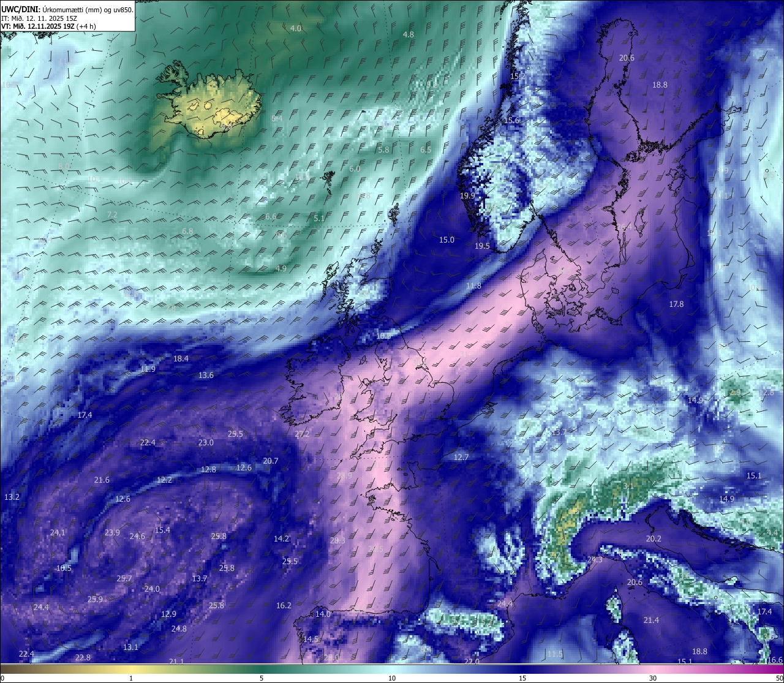Screen dimensions: 784x683
Task: Click the map value '7.2'
Action: 112,215
